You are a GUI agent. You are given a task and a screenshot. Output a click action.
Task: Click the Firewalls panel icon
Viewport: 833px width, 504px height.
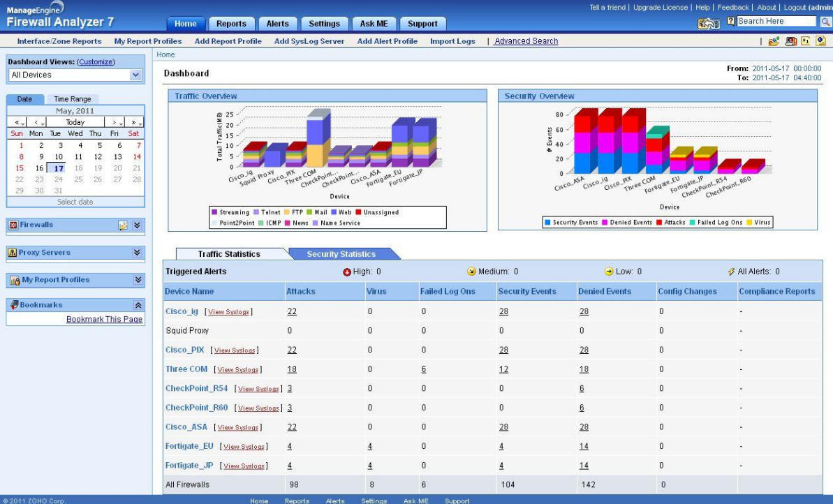tap(13, 225)
